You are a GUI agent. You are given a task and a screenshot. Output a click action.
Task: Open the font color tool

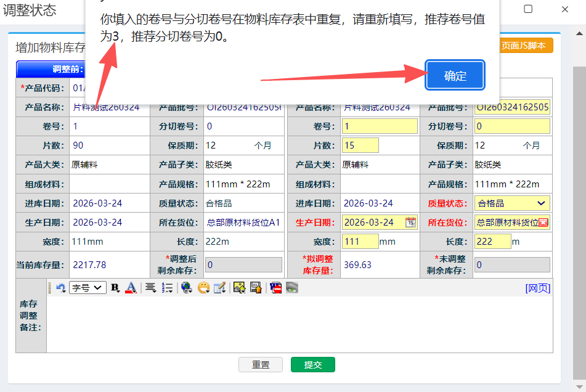tap(131, 288)
